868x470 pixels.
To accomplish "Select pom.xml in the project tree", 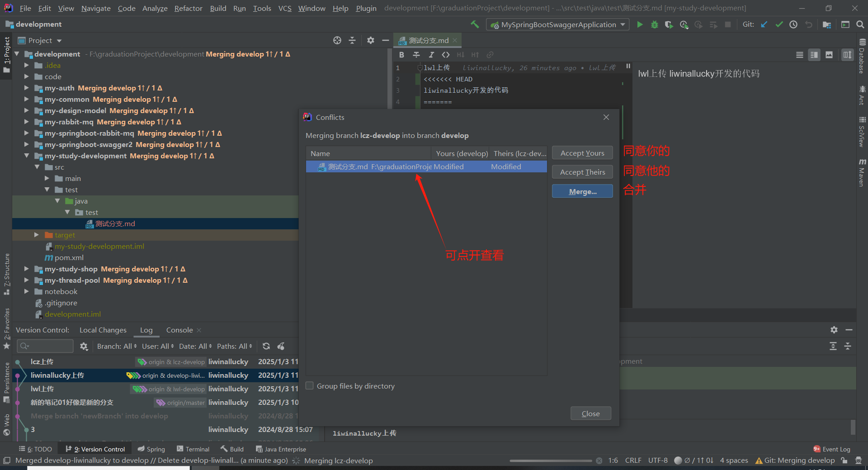I will (69, 257).
